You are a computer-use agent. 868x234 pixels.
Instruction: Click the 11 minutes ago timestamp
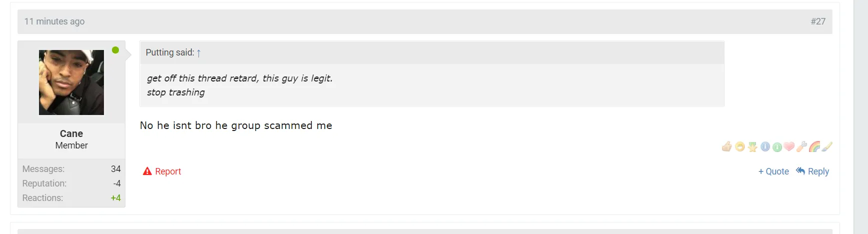54,21
